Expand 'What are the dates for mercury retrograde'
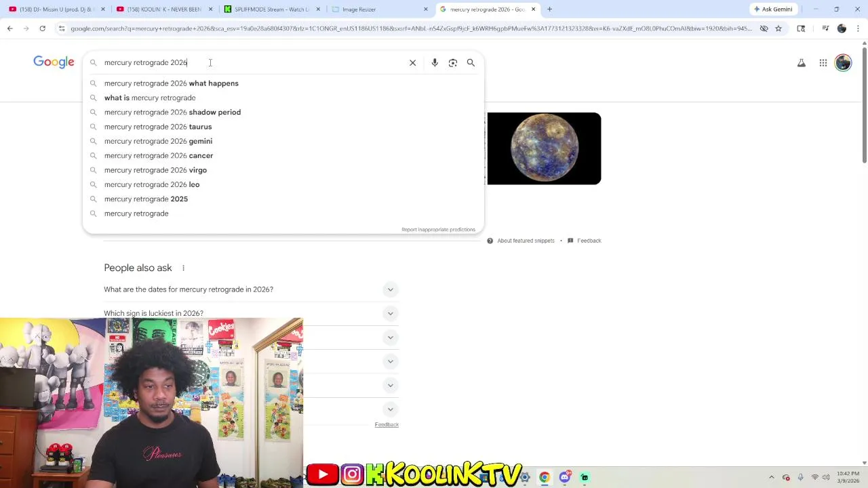The image size is (868, 488). click(x=251, y=289)
